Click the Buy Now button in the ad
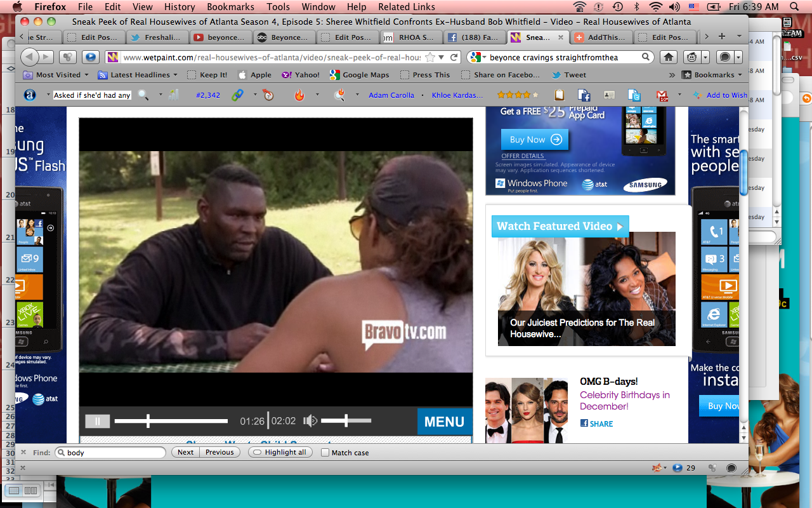 click(534, 140)
